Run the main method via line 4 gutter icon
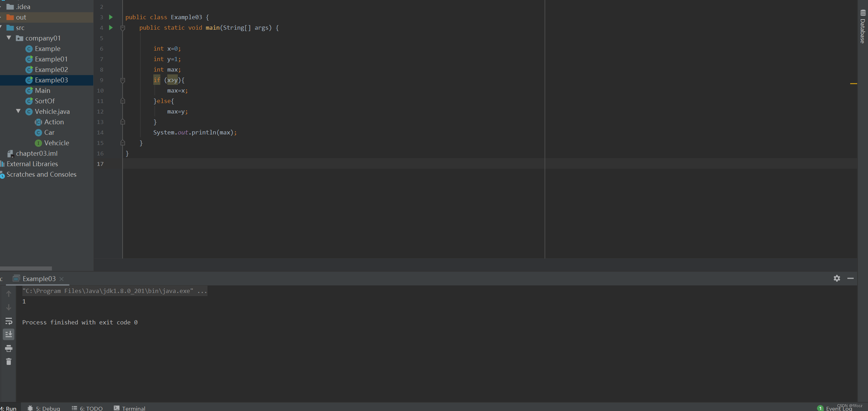The image size is (868, 411). pyautogui.click(x=110, y=28)
